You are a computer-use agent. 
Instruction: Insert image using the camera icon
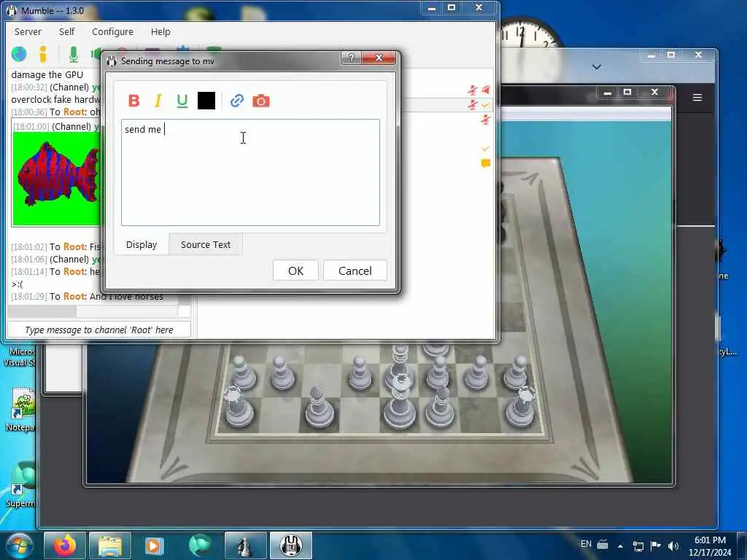261,101
